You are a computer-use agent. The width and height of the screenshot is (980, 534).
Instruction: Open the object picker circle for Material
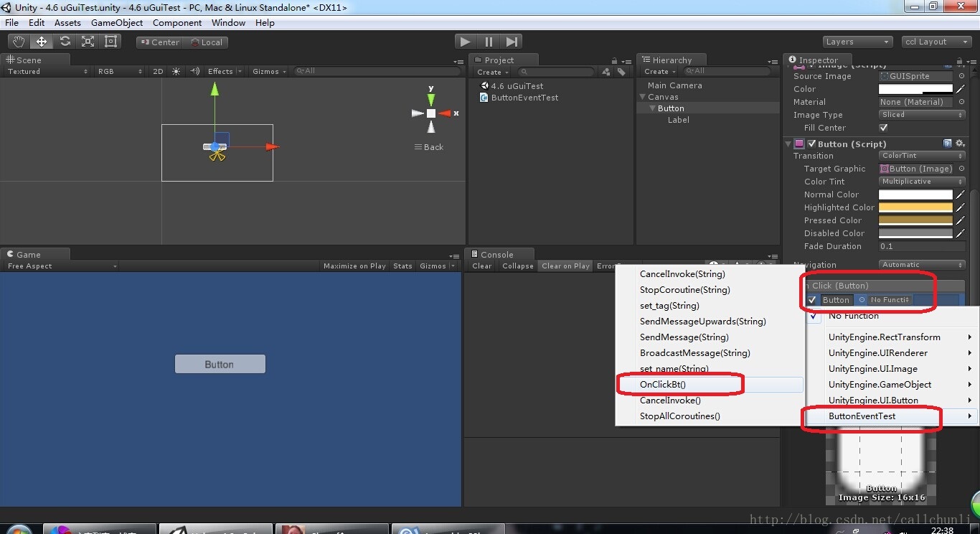point(961,102)
